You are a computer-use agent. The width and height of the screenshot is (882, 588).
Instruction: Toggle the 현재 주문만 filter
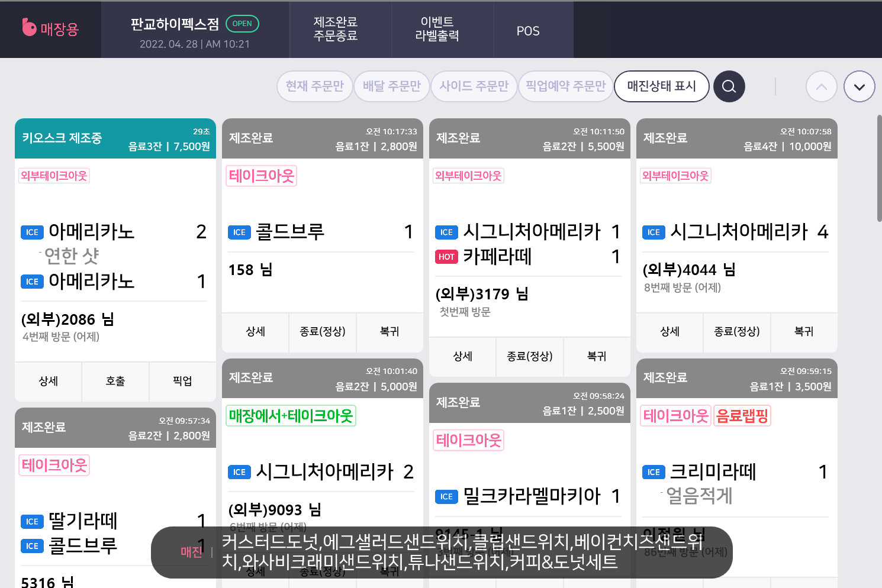pos(314,86)
